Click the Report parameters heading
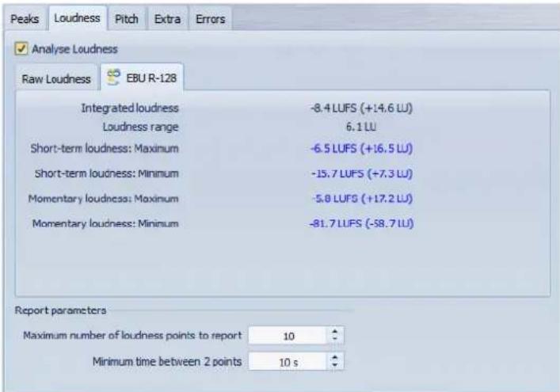Image resolution: width=560 pixels, height=392 pixels. (x=60, y=310)
